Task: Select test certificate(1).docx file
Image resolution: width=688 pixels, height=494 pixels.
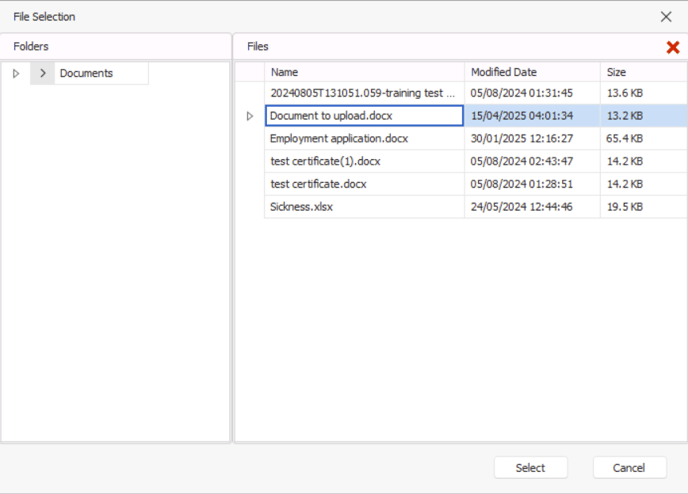Action: (476, 161)
